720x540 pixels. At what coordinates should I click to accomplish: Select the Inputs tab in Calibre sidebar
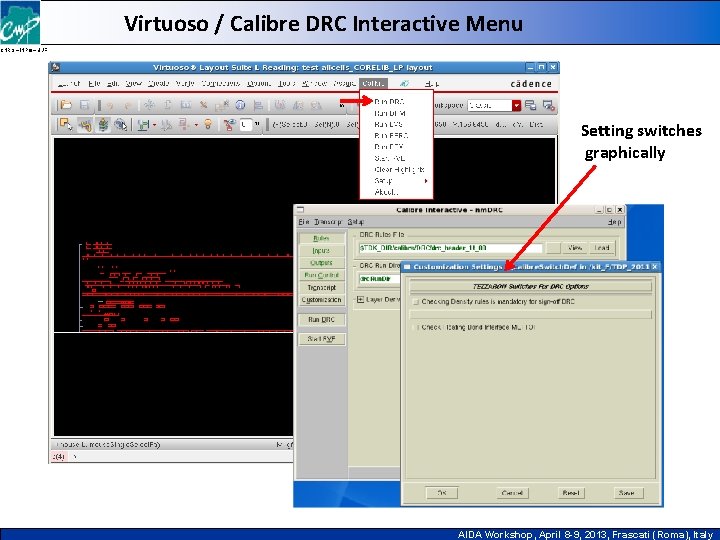321,251
